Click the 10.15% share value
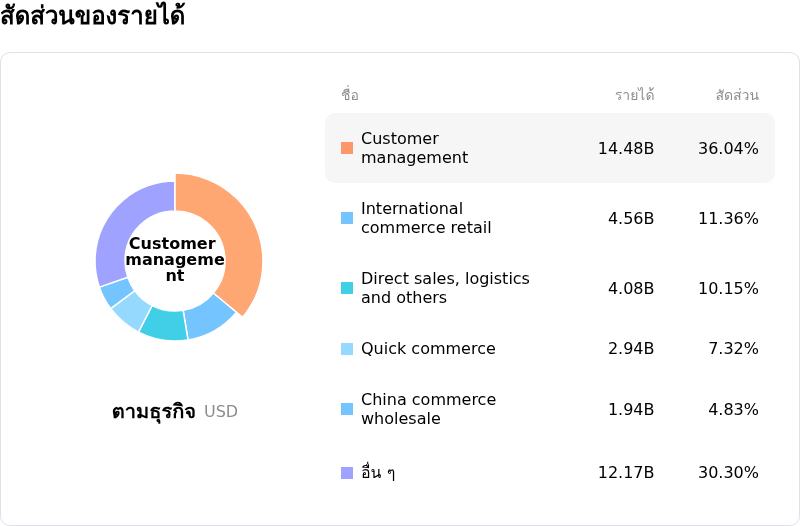Viewport: 800px width, 526px height. point(728,288)
